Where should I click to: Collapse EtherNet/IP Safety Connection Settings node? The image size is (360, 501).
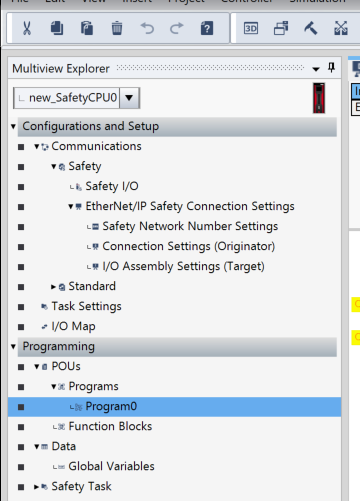point(71,206)
